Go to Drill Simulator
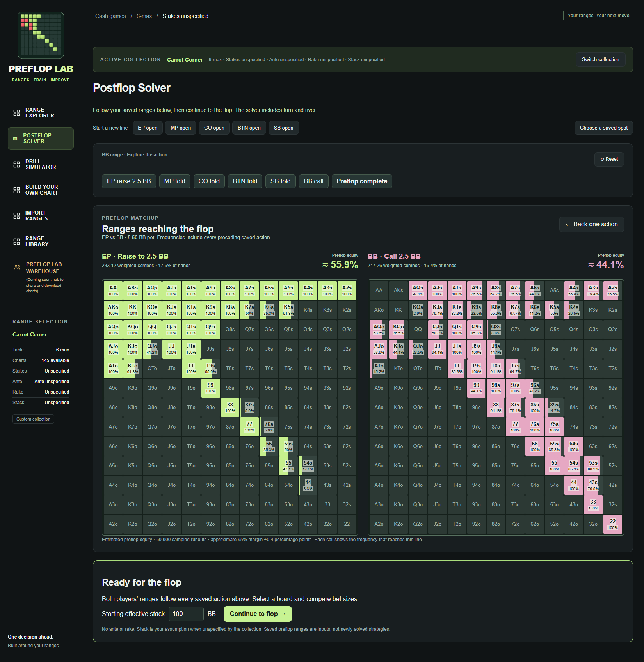 [x=41, y=164]
